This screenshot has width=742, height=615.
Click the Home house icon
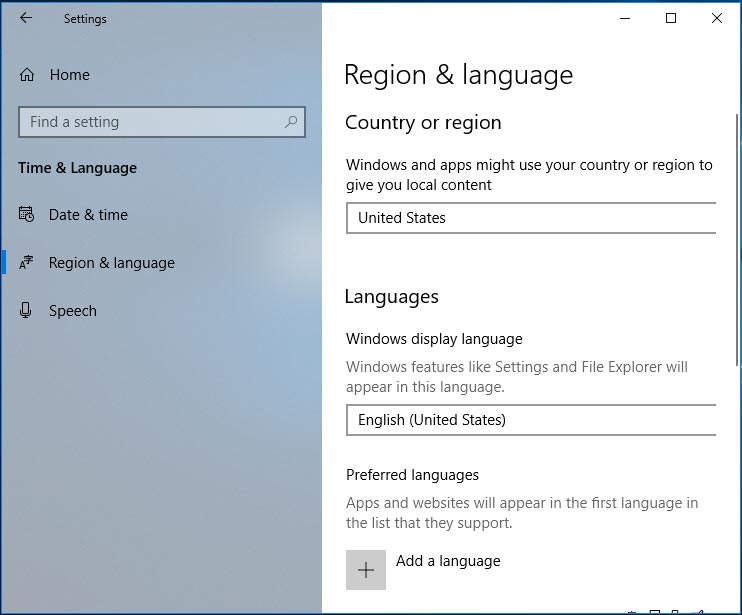click(x=27, y=75)
